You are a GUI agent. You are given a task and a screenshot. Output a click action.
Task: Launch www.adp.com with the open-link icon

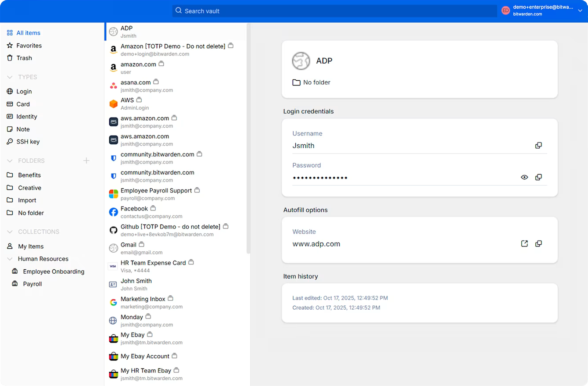[x=524, y=243]
